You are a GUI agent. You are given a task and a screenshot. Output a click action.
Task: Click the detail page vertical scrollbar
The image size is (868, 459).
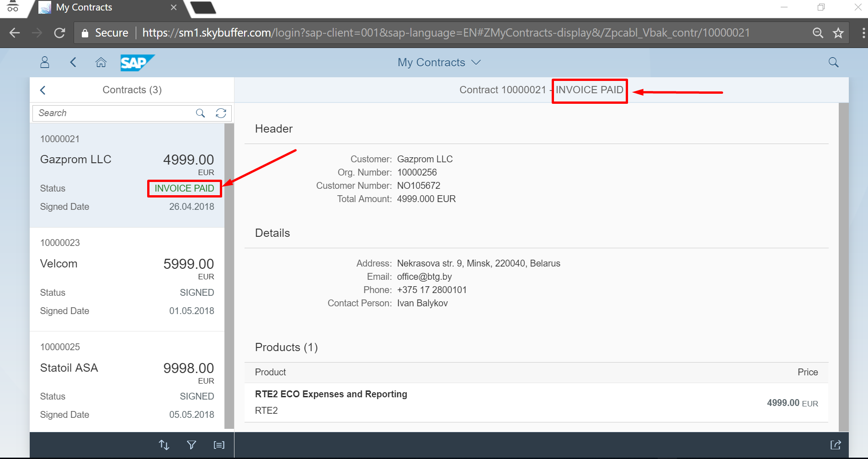pos(844,267)
